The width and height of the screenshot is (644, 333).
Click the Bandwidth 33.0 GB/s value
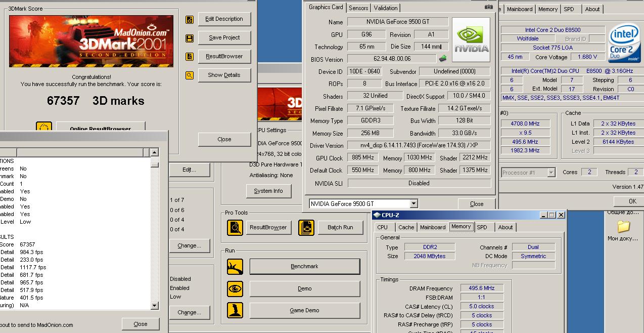(464, 134)
